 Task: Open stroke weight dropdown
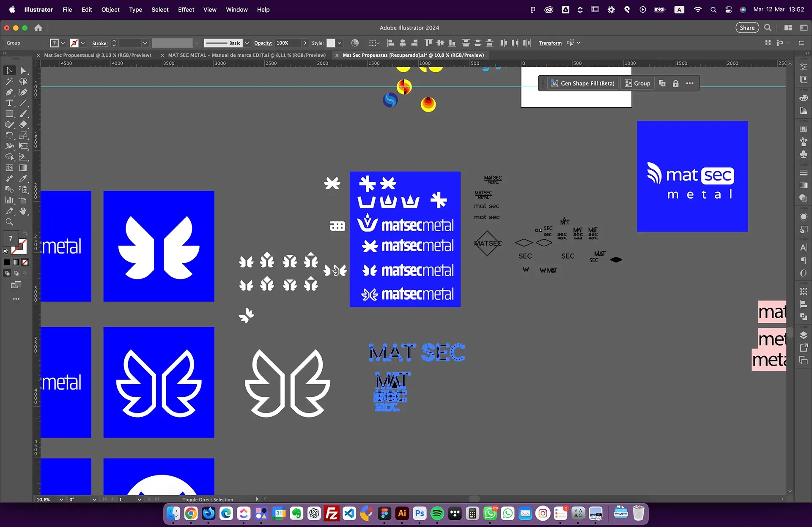(x=145, y=43)
